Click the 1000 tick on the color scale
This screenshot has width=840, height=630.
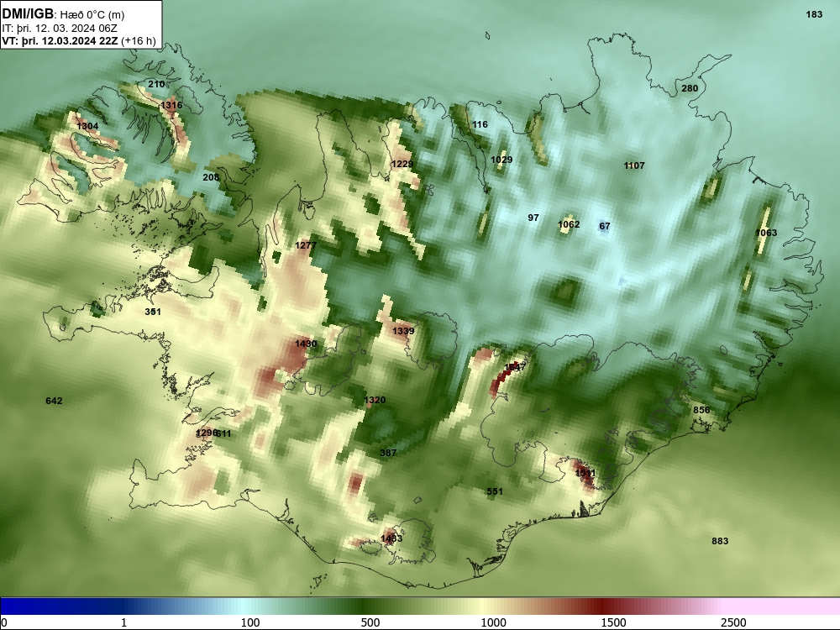(493, 622)
